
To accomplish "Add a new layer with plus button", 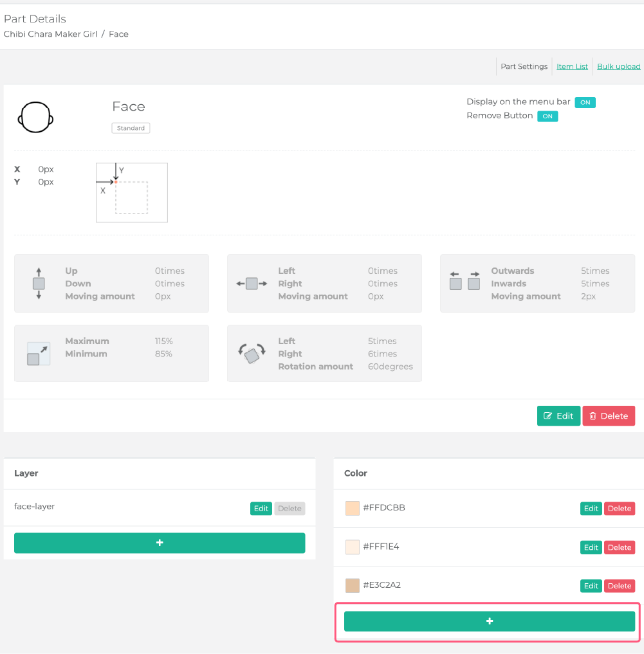I will coord(160,543).
